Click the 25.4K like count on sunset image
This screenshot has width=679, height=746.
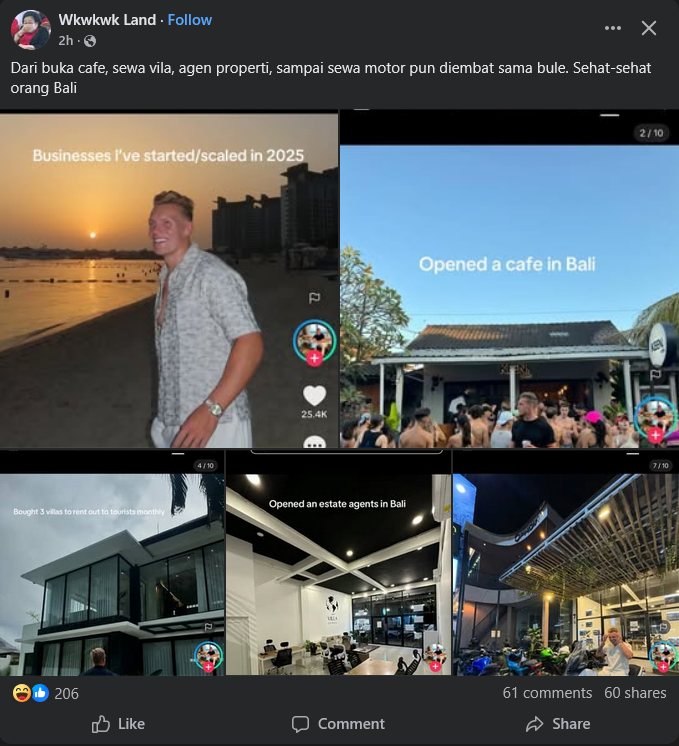point(314,414)
